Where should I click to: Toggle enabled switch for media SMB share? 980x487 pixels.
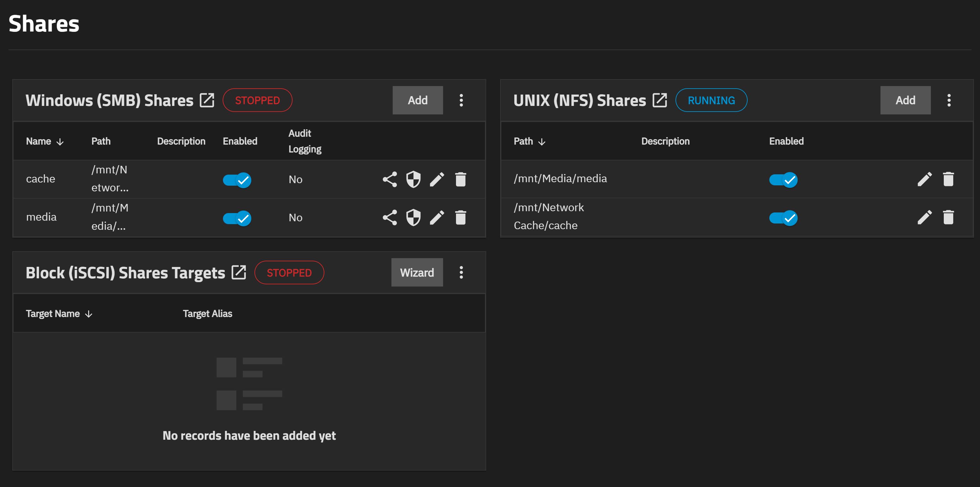click(x=237, y=218)
